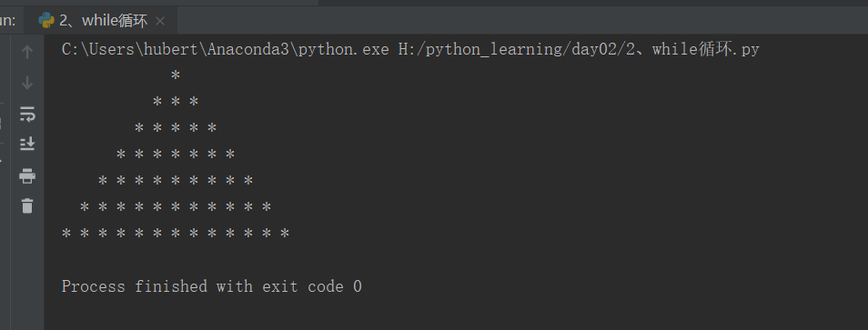Click the Python icon on the run tab
The width and height of the screenshot is (868, 330).
point(45,20)
